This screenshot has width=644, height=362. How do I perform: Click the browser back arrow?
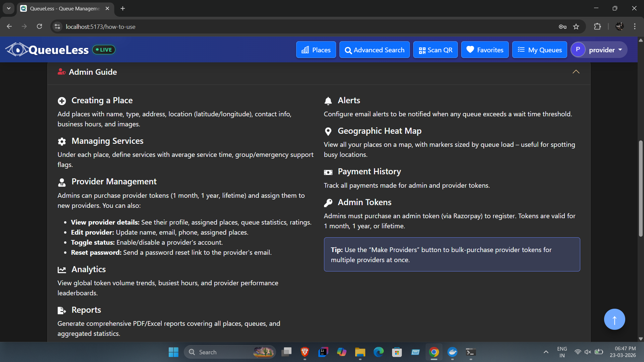[x=9, y=26]
